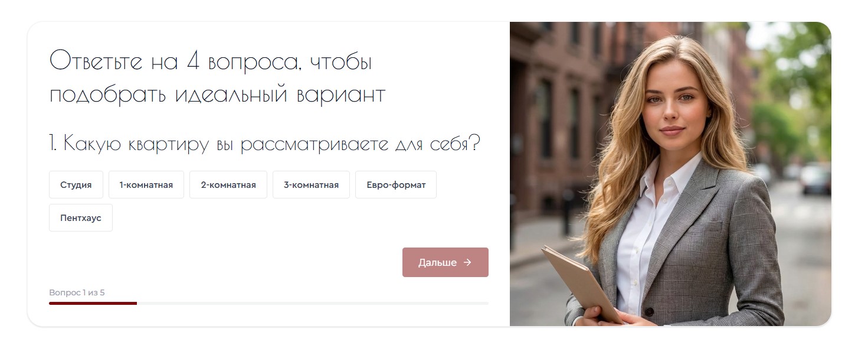Click the dark red filled progress segment
The width and height of the screenshot is (868, 358).
(x=93, y=303)
